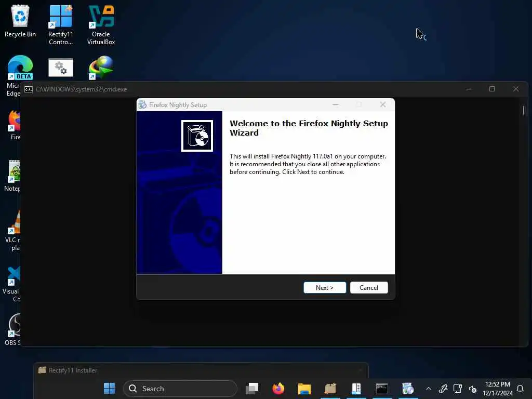Open the notifications bell icon

520,389
